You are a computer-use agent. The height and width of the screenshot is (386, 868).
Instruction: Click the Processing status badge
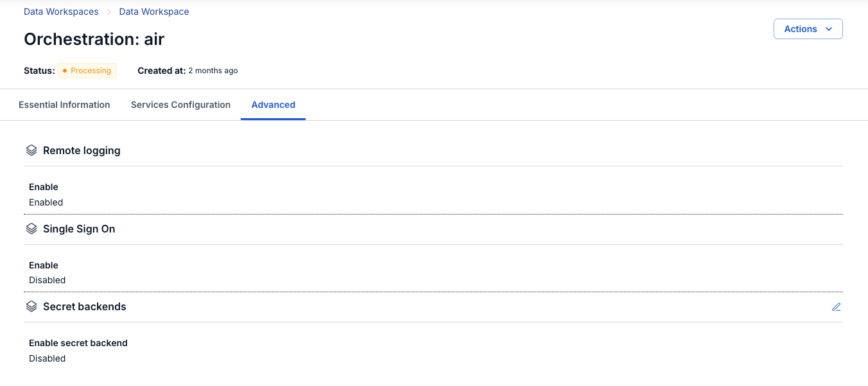87,71
